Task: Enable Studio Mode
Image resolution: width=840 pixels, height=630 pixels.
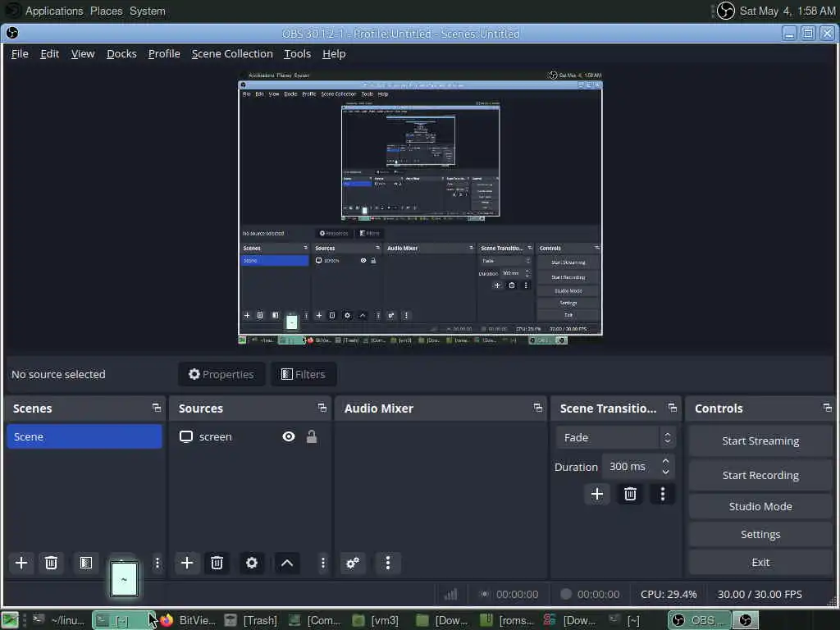Action: click(x=760, y=506)
